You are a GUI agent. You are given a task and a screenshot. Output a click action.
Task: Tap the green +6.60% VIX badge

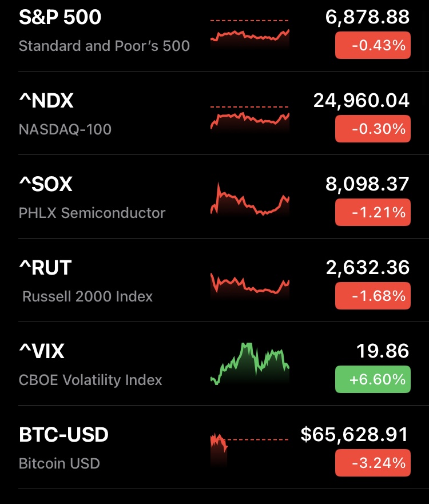(x=372, y=379)
